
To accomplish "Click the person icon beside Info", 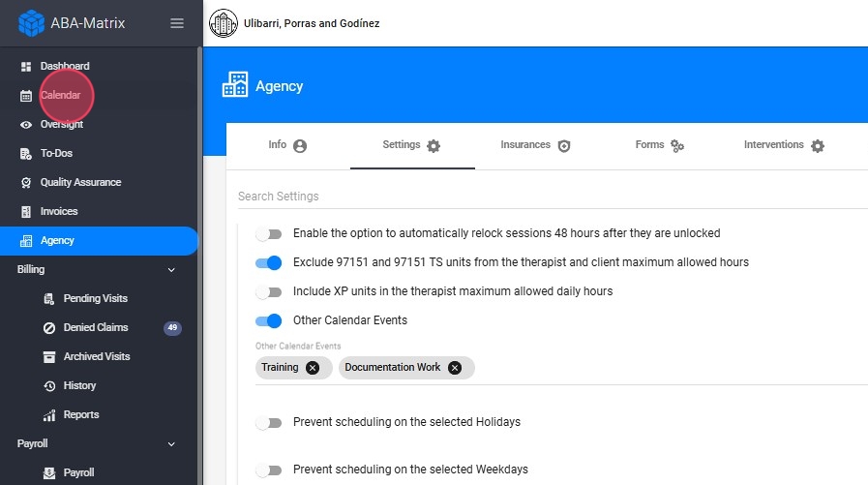I will click(x=300, y=146).
